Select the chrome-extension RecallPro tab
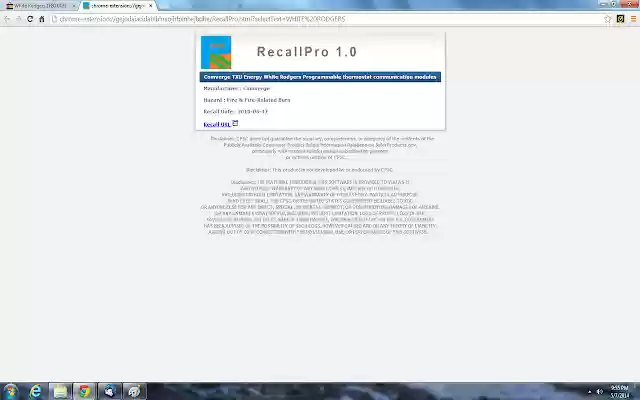The width and height of the screenshot is (640, 400). point(118,6)
